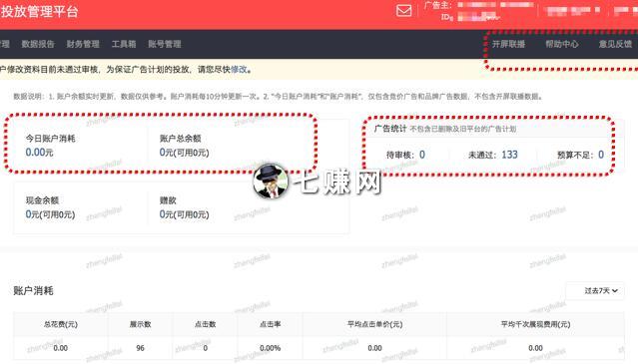Click 点击率 column header
638x364 pixels.
(271, 324)
